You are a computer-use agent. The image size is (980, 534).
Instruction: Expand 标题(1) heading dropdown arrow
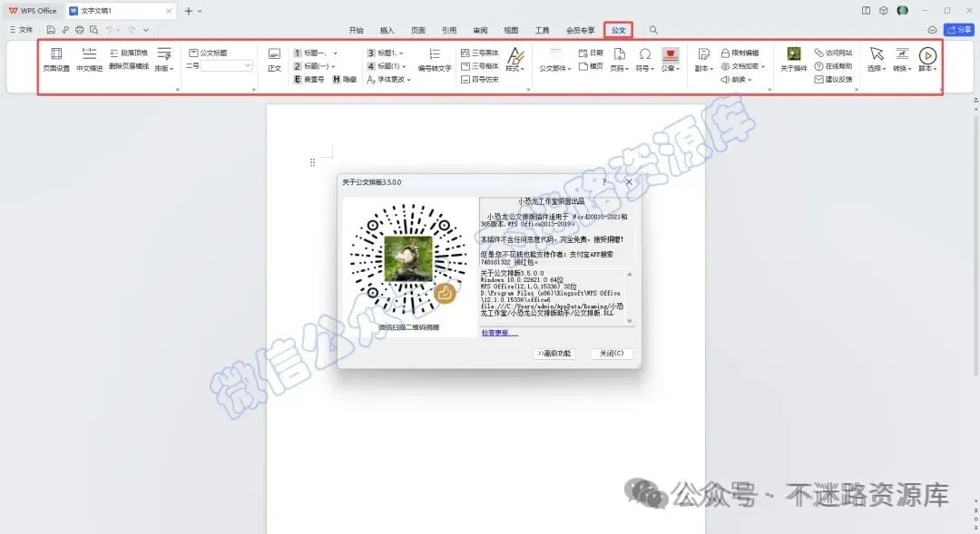click(404, 66)
